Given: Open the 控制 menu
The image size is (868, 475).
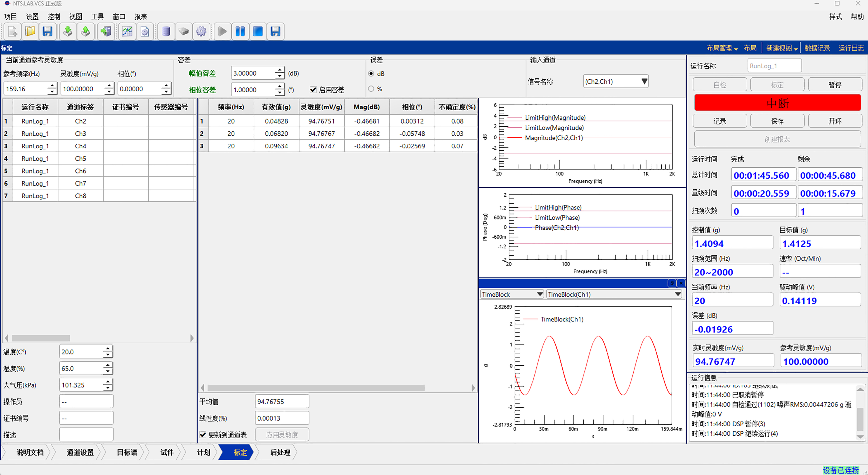Looking at the screenshot, I should (54, 17).
